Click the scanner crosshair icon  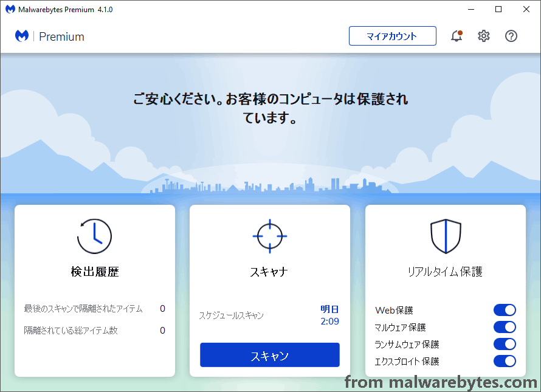pyautogui.click(x=270, y=236)
